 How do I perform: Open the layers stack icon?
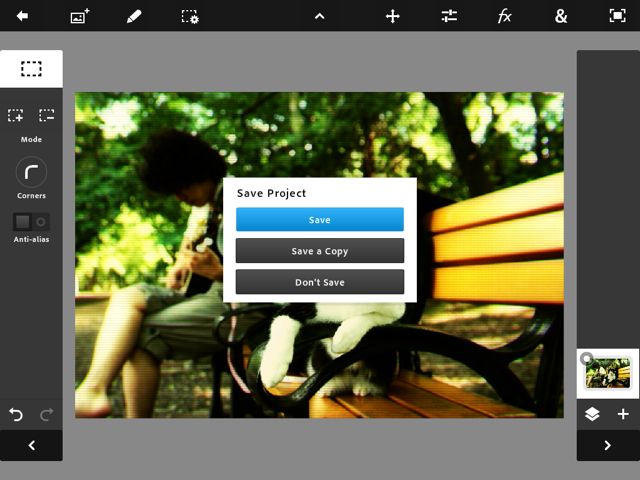point(592,414)
